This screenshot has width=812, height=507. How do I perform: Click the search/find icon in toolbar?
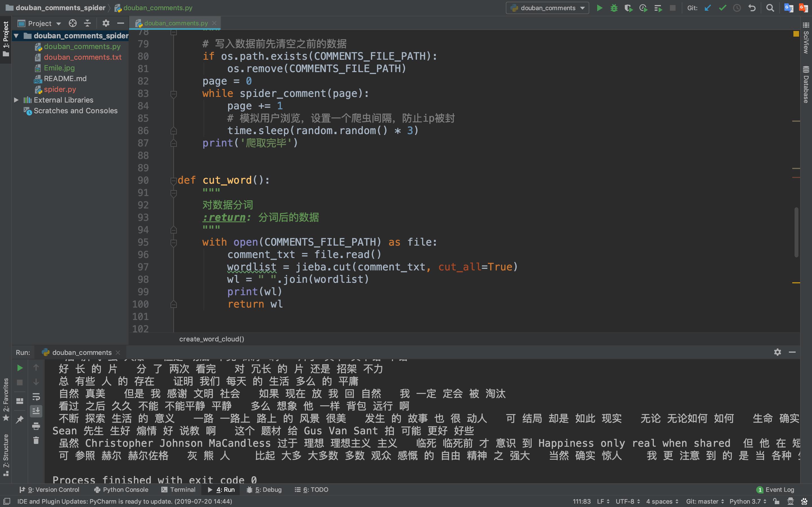point(770,8)
